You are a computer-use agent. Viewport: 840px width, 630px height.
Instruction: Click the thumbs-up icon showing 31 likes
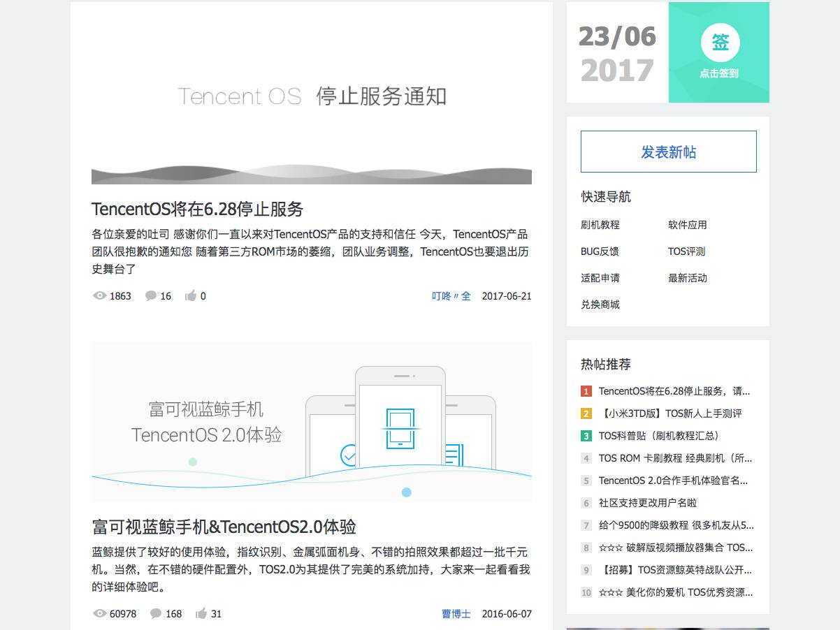click(201, 614)
